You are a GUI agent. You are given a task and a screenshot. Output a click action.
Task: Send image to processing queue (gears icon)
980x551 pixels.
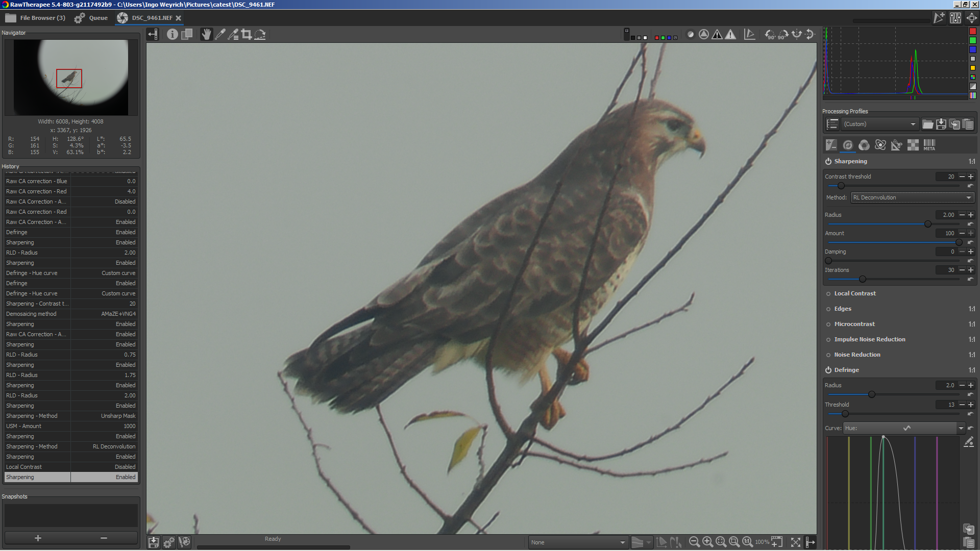(169, 542)
